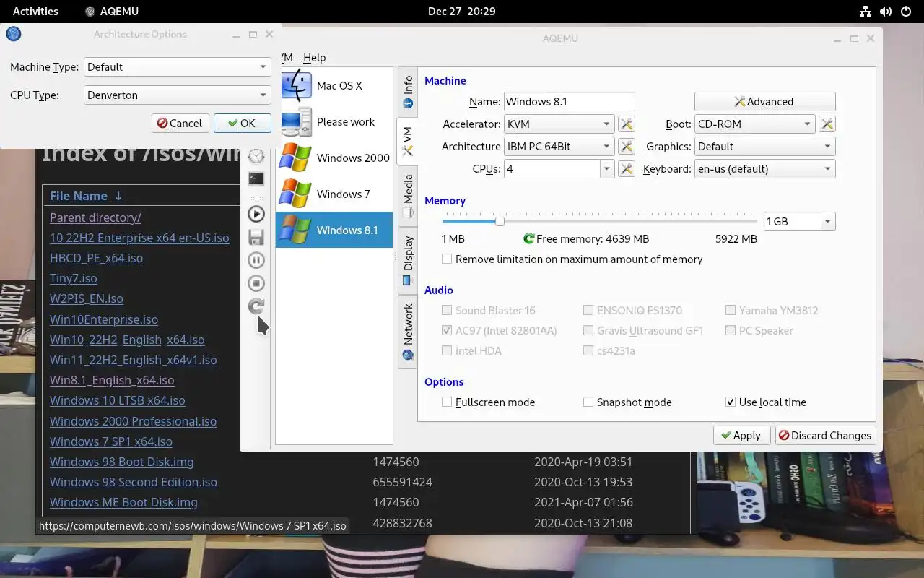Open the Help menu in AQEMU

(314, 58)
